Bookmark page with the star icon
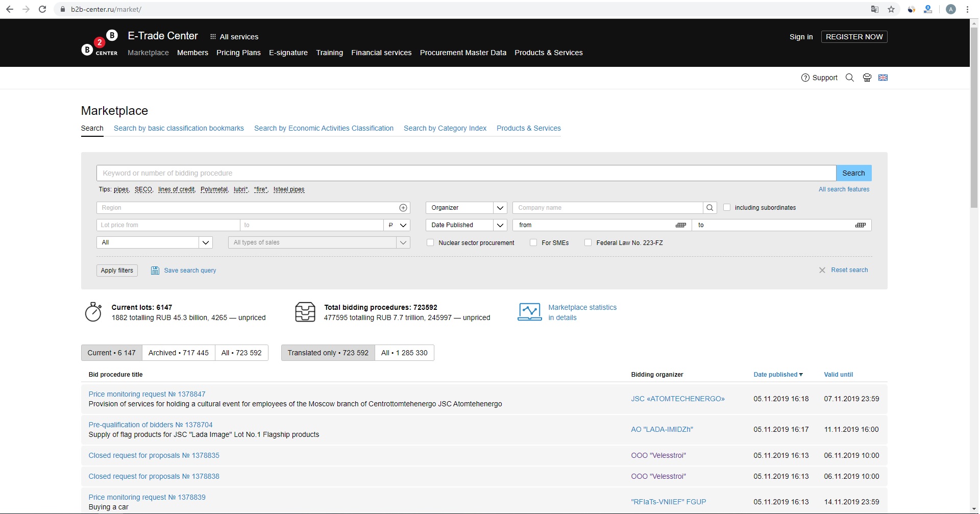Viewport: 980px width, 514px height. click(891, 9)
